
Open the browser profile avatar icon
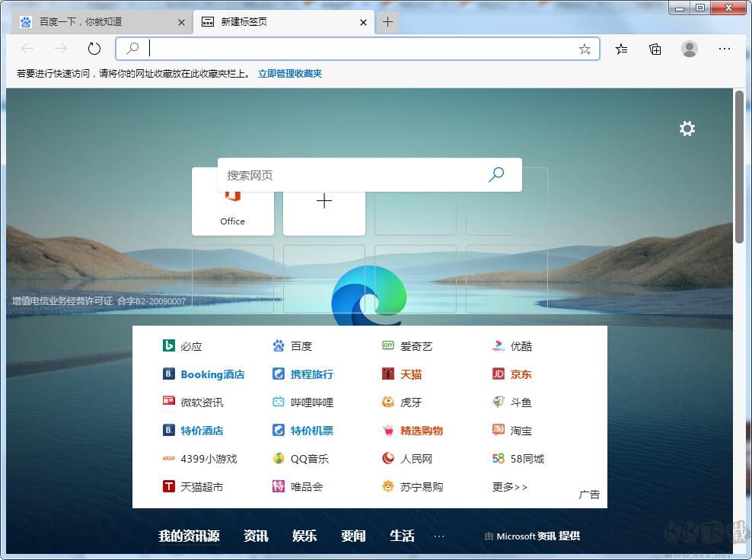tap(689, 49)
